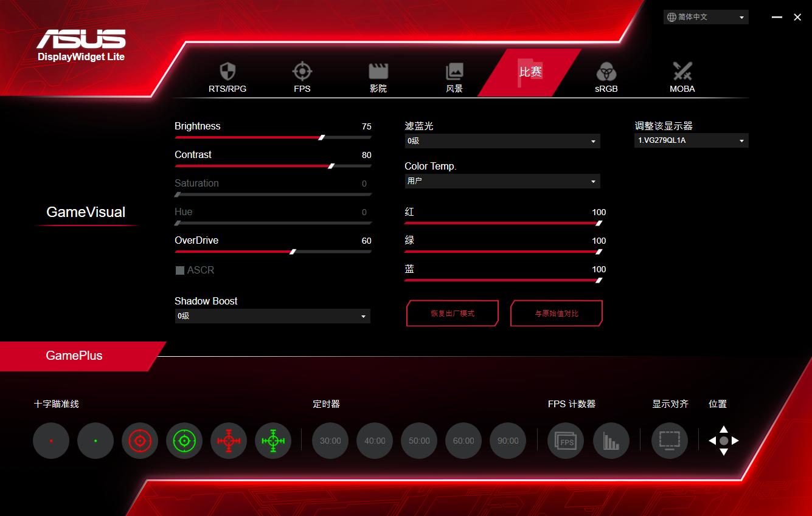Click the 恢复出厂模式 reset button

pos(453,313)
